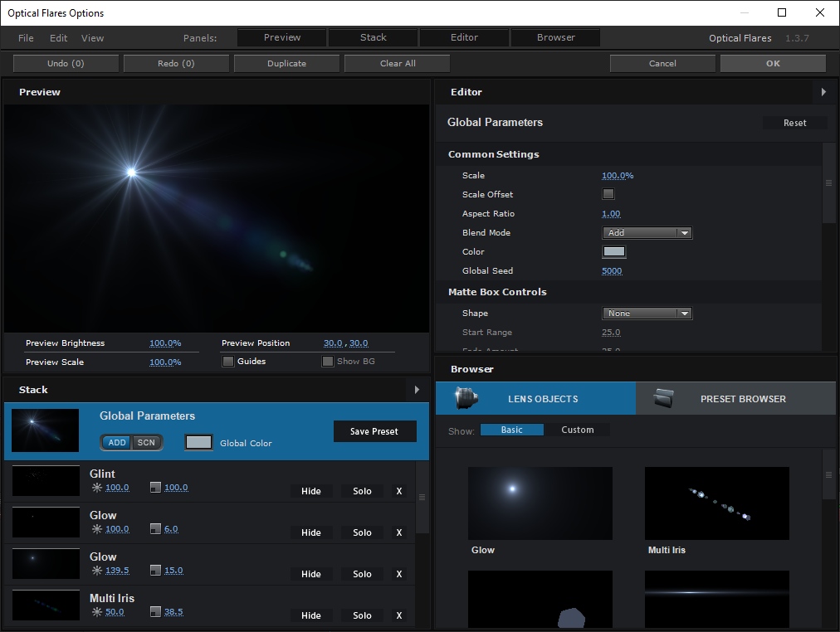The image size is (840, 632).
Task: Click the Undo (0) button
Action: 66,63
